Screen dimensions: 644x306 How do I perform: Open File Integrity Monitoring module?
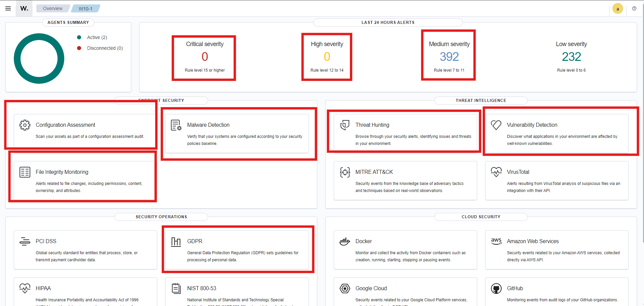(x=62, y=172)
